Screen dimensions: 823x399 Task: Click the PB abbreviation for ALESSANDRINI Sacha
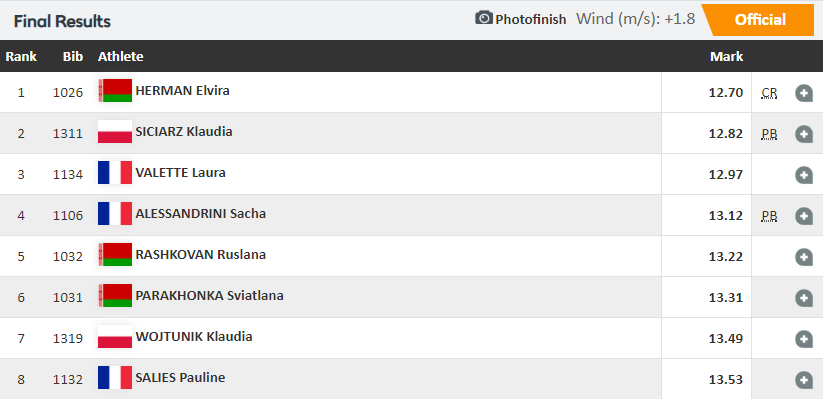(x=769, y=216)
